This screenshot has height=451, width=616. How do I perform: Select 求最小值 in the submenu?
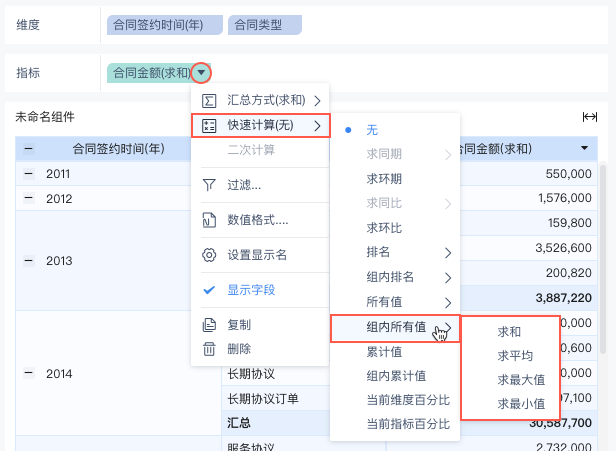click(x=510, y=404)
